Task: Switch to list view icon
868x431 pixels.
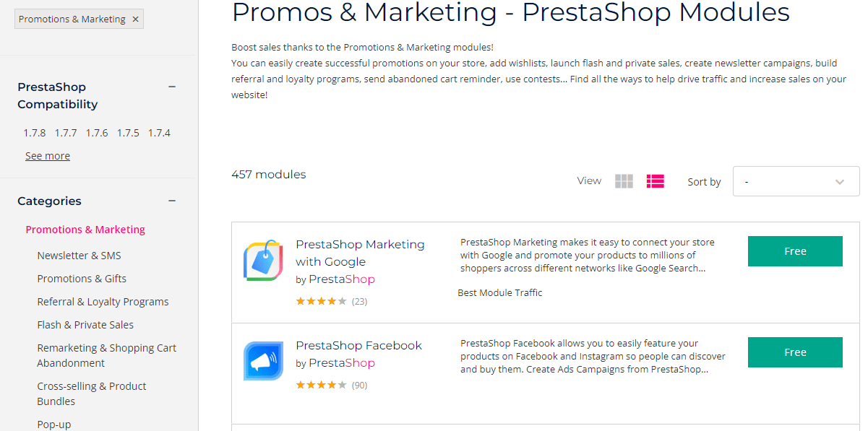Action: [656, 181]
